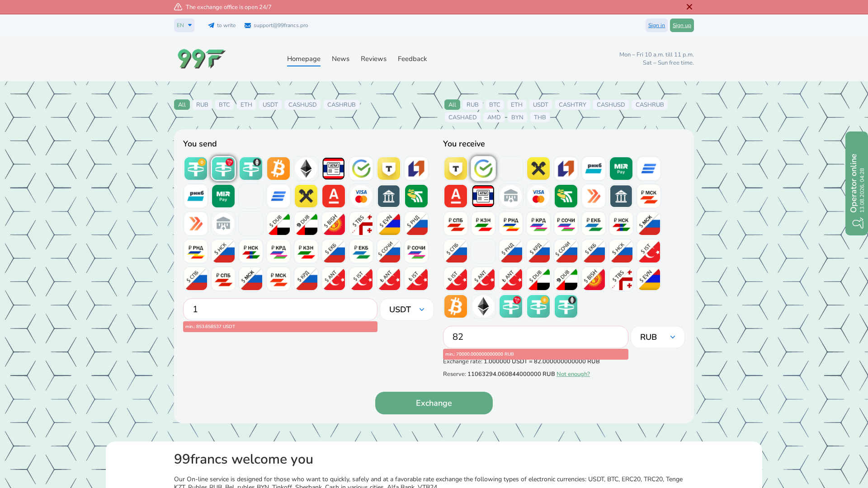Choose MIR Pay icon in You receive
The image size is (868, 488).
click(621, 169)
